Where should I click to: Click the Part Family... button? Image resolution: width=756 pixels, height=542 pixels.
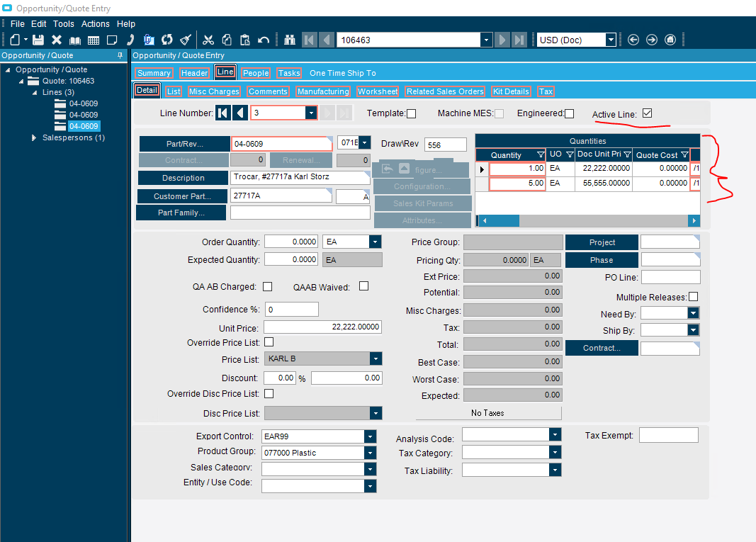tap(181, 213)
